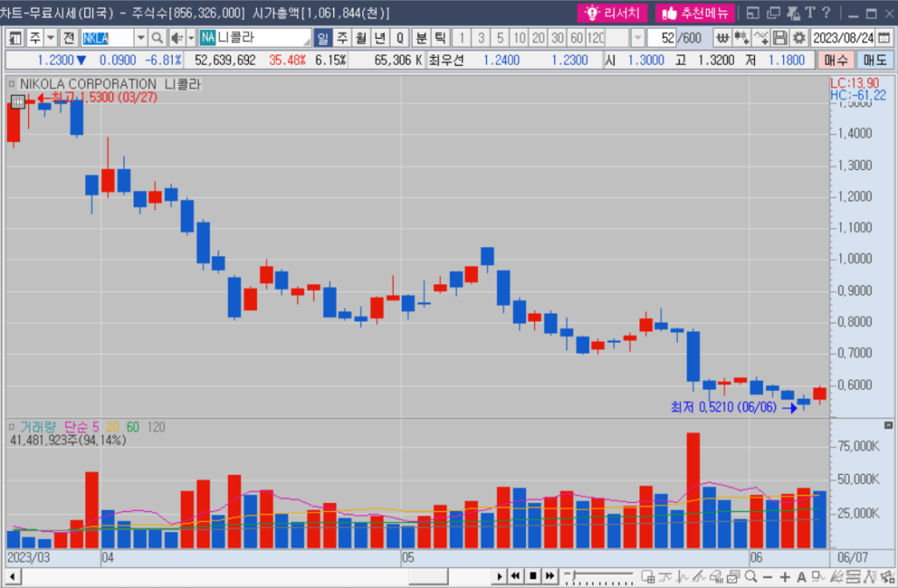898x588 pixels.
Task: Click the crosshair data window icon
Action: point(648,577)
